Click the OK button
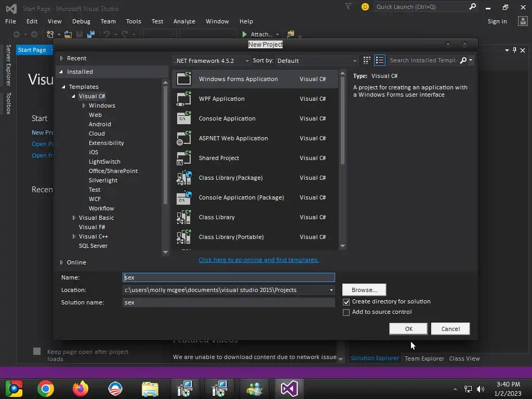The height and width of the screenshot is (399, 532). tap(408, 329)
